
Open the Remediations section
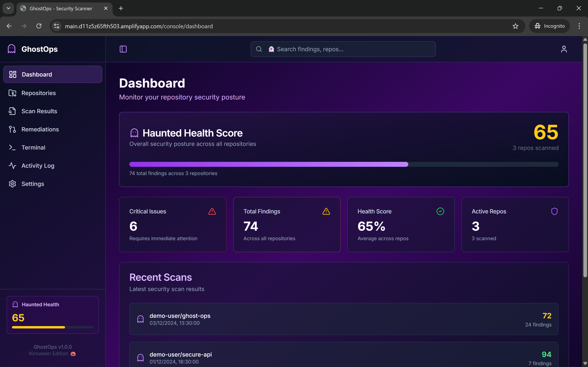(x=40, y=129)
